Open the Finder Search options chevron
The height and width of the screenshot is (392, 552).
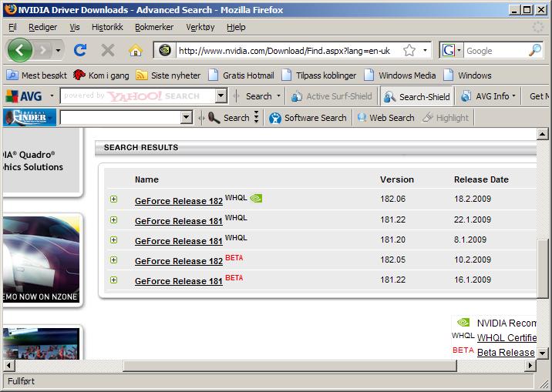tap(256, 117)
